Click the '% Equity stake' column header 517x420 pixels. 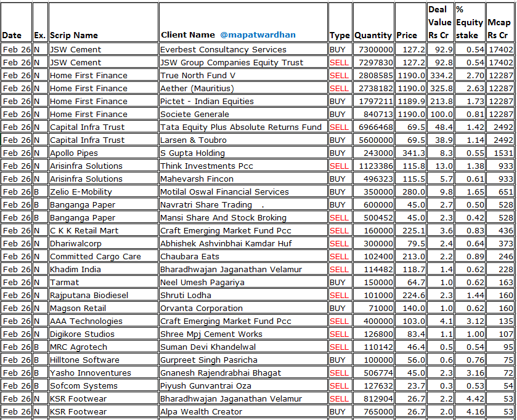pos(470,22)
